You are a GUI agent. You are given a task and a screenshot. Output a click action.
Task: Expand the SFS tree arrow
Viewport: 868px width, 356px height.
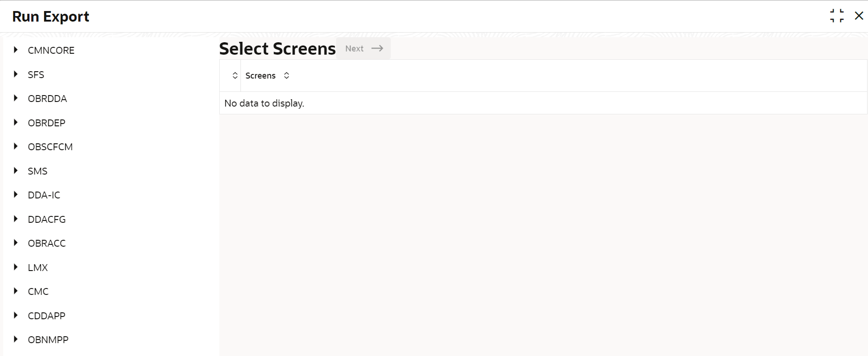pyautogui.click(x=16, y=74)
